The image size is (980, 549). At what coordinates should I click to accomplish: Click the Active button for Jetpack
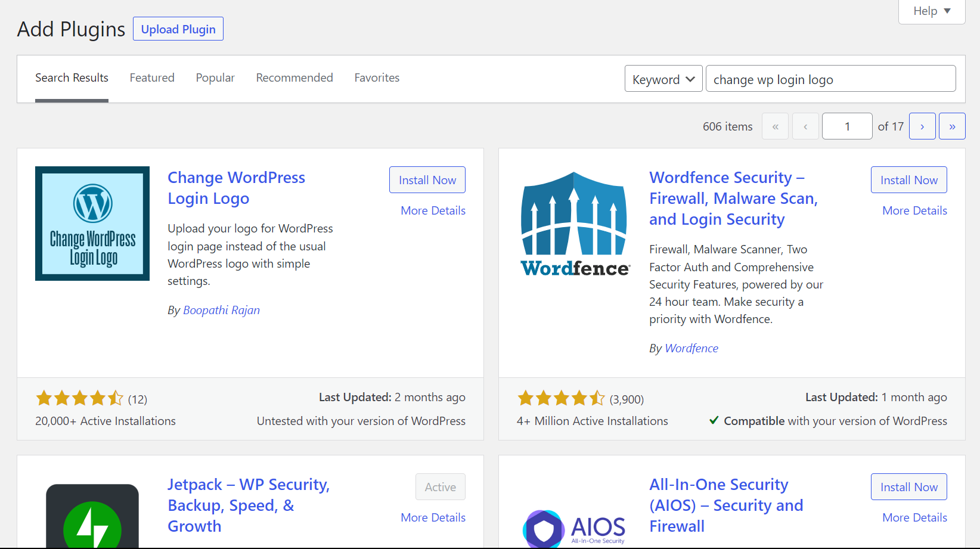[441, 487]
